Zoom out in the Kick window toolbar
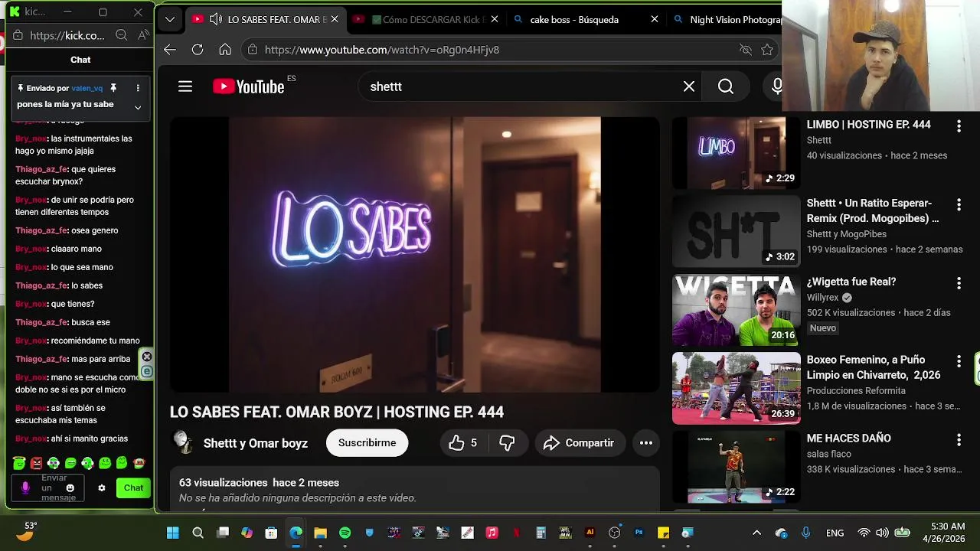Image resolution: width=980 pixels, height=551 pixels. click(x=121, y=35)
